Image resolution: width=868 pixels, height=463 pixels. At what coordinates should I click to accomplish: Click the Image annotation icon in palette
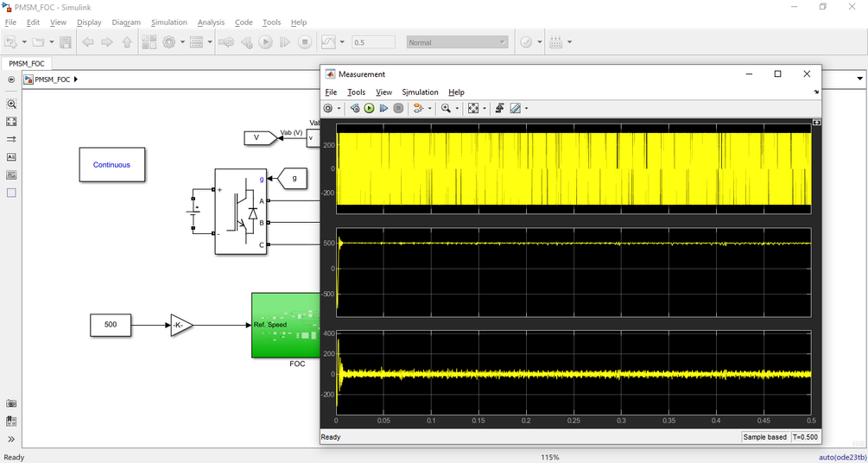(x=11, y=175)
